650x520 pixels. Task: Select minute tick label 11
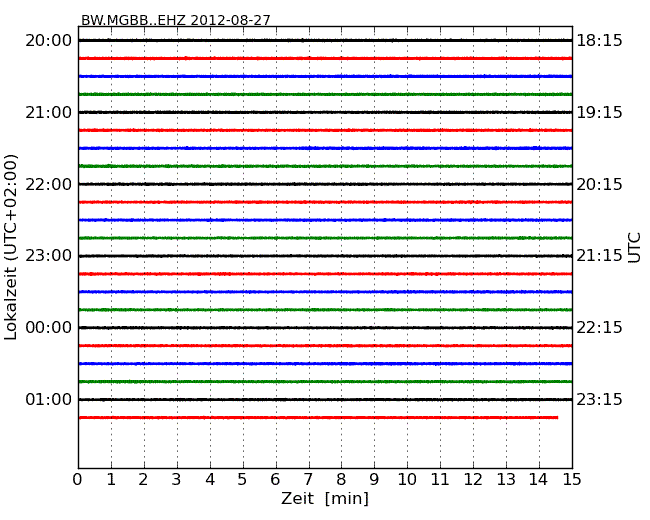[x=440, y=479]
